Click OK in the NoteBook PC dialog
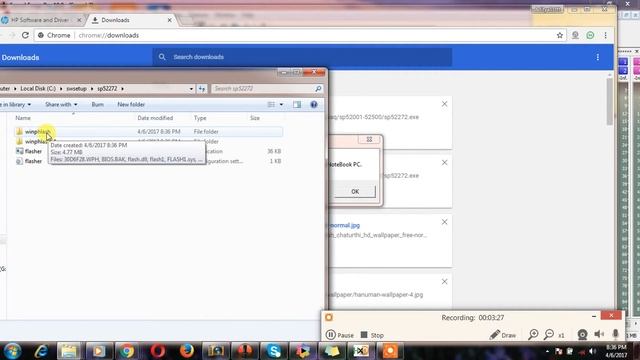 (355, 191)
